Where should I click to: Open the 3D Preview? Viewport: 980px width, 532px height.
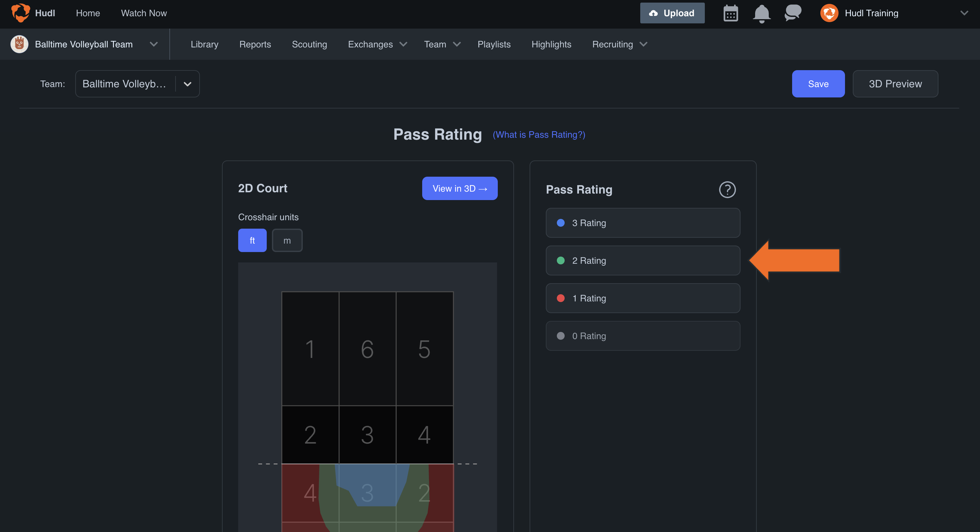(x=895, y=84)
